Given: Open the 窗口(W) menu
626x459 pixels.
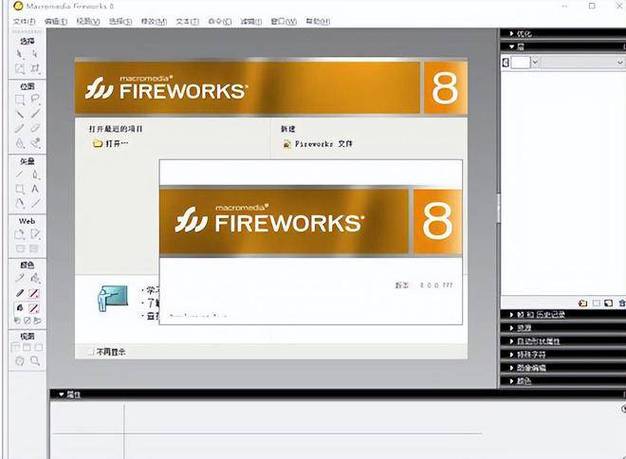Looking at the screenshot, I should [251, 20].
